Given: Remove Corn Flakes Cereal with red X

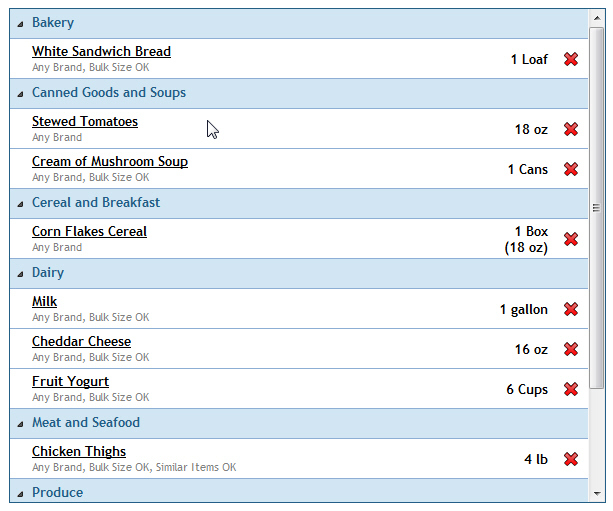Looking at the screenshot, I should [x=571, y=239].
